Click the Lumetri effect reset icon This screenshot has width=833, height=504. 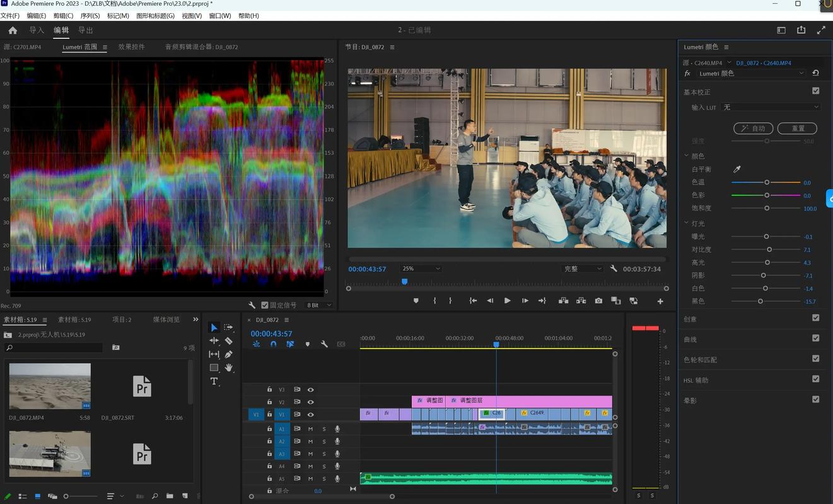click(815, 74)
